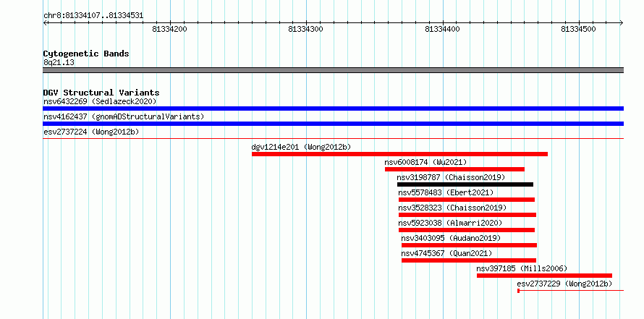The height and width of the screenshot is (319, 644).
Task: Click the left arrow end of the ruler
Action: click(x=45, y=22)
